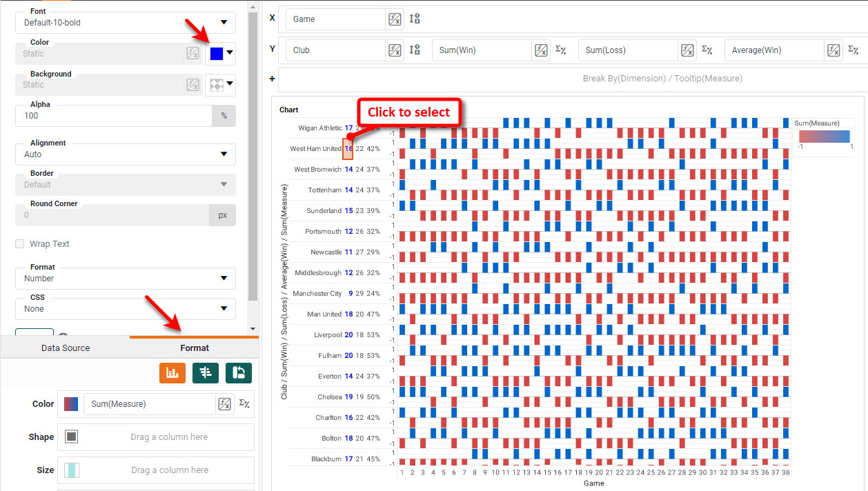Click the Manchester City axis label
Viewport: 868px width, 491px height.
click(x=317, y=294)
